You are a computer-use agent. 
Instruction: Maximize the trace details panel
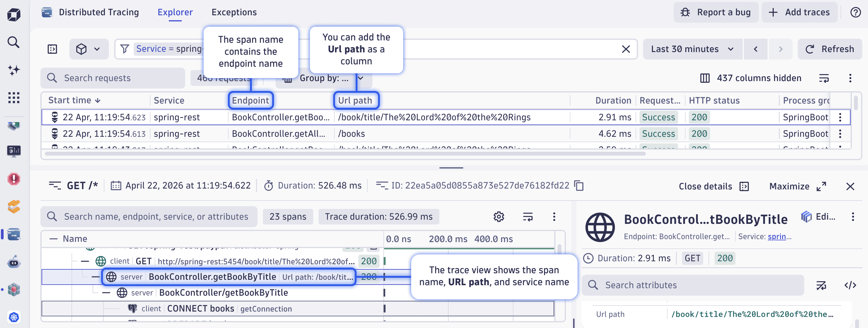(798, 186)
